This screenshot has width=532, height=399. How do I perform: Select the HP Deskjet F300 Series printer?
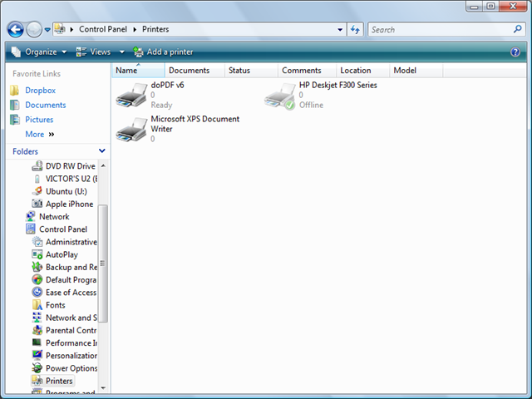(321, 96)
